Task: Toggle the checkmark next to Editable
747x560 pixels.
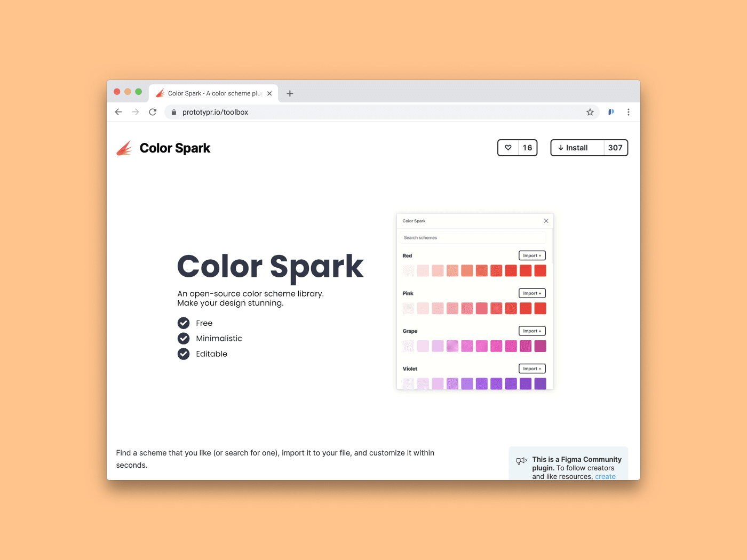Action: [x=183, y=354]
